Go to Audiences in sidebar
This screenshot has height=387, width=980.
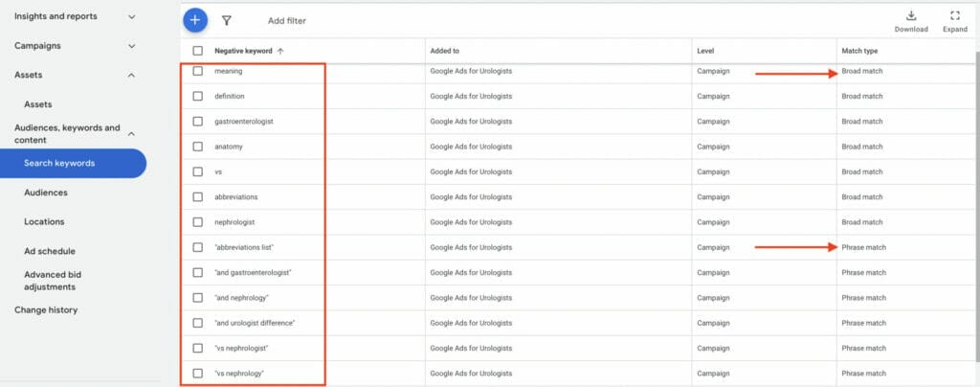pos(46,193)
